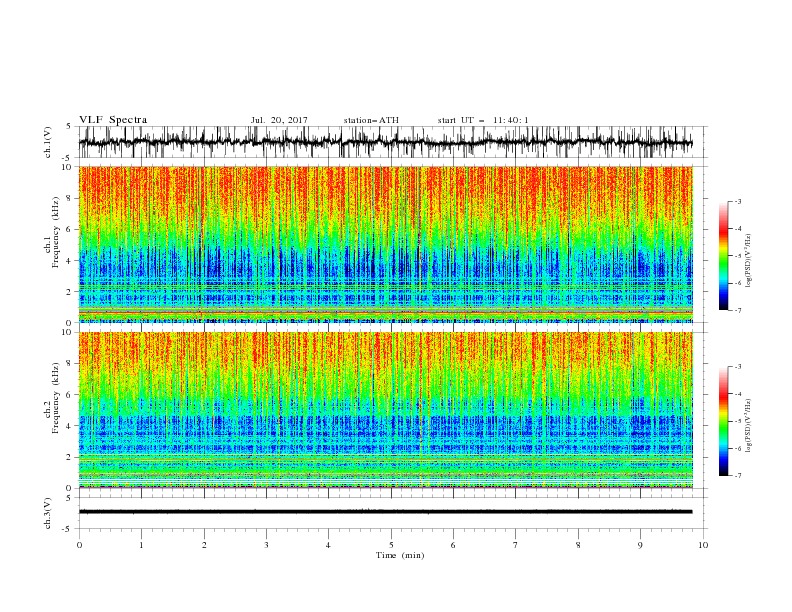Click the "-7" label on ch.2 color bar
The width and height of the screenshot is (792, 612).
pyautogui.click(x=738, y=476)
